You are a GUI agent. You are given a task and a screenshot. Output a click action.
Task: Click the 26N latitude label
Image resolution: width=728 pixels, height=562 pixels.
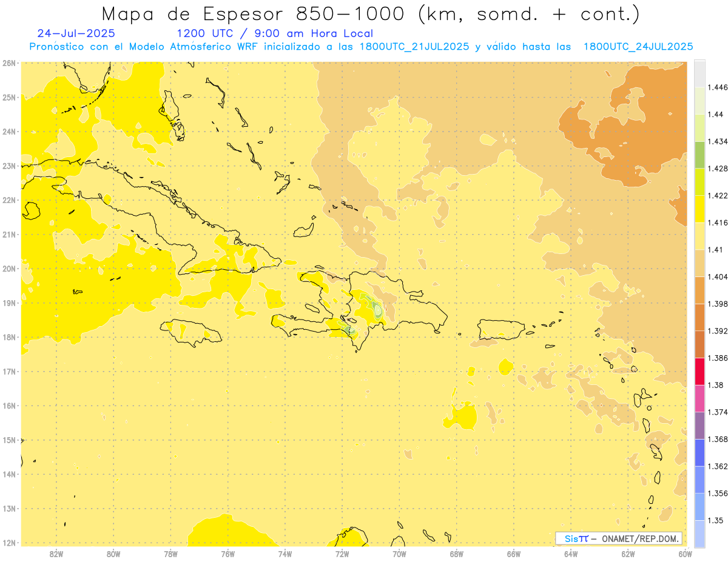coord(8,63)
